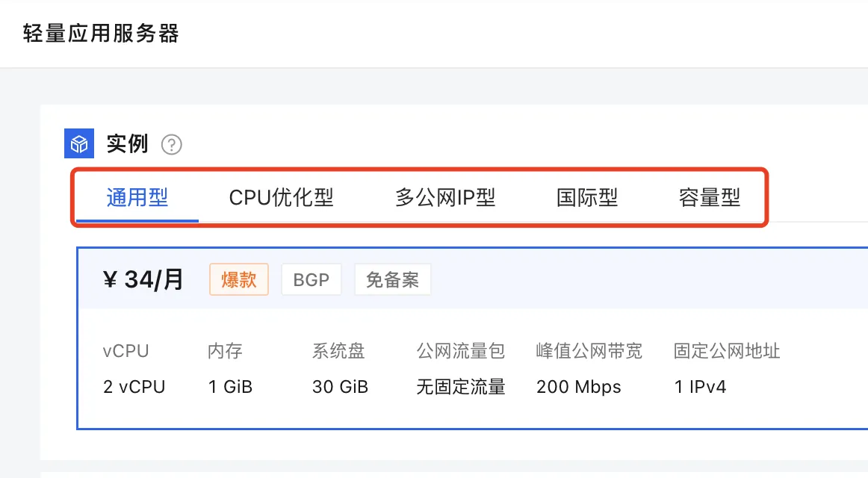The image size is (868, 478).
Task: Click the 200 Mbps bandwidth value
Action: [x=578, y=387]
